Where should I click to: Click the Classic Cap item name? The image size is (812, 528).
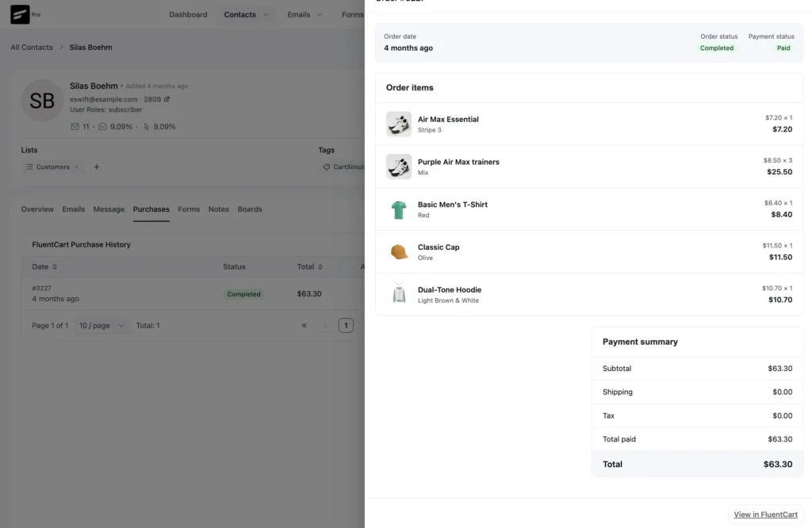click(438, 247)
